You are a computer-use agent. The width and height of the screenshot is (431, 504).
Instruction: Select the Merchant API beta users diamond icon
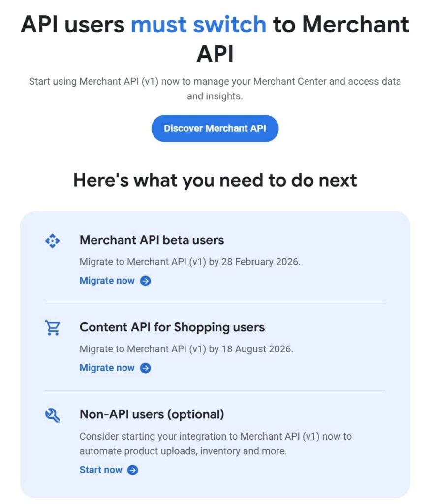pyautogui.click(x=53, y=241)
